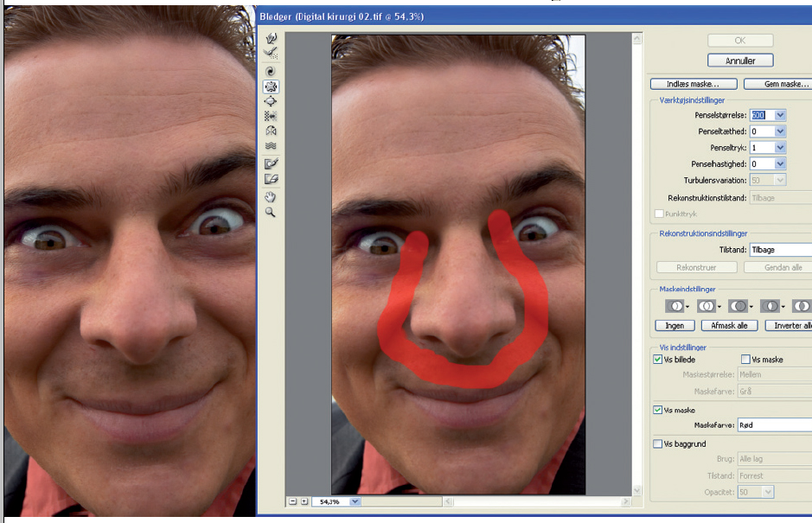Open the Rekonstruktionstilstand combo box

pyautogui.click(x=780, y=198)
